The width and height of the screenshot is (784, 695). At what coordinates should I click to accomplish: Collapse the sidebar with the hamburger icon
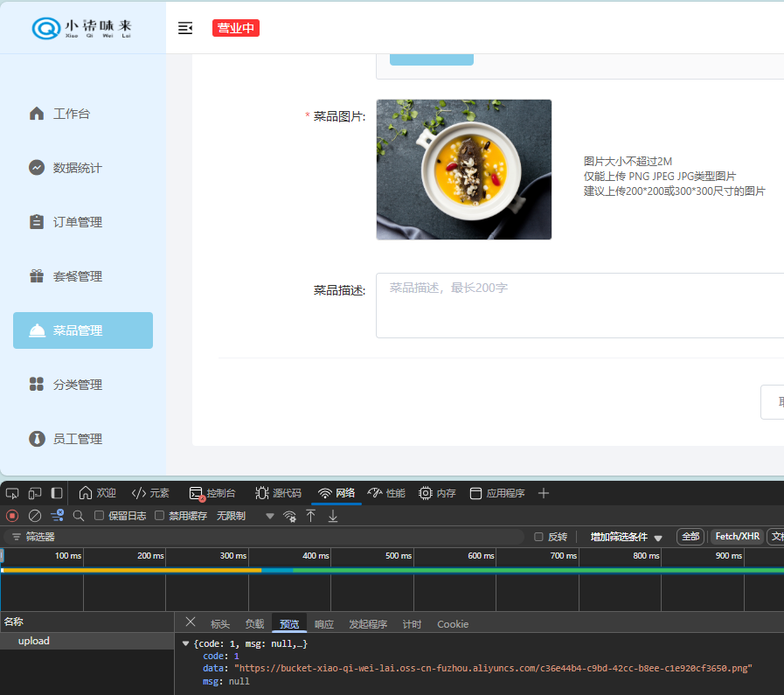(x=184, y=28)
